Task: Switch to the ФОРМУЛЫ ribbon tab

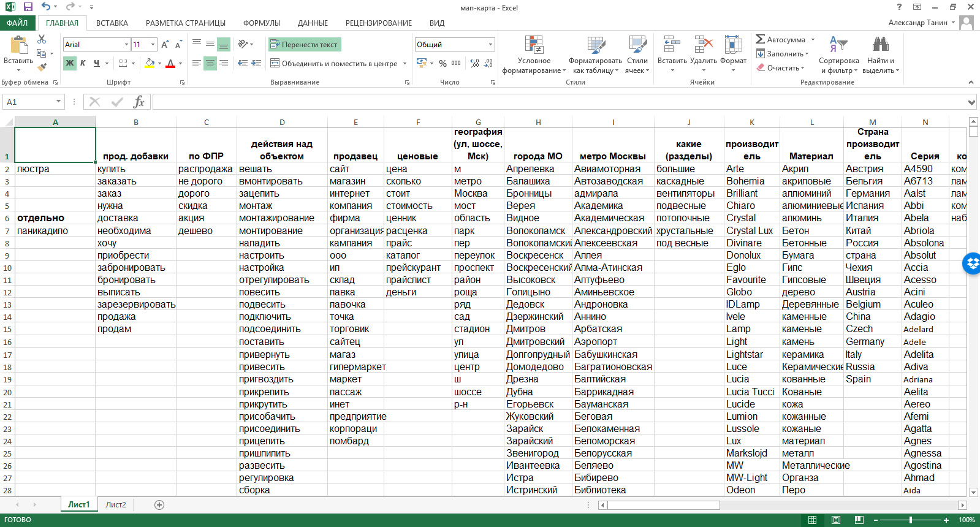Action: tap(261, 23)
